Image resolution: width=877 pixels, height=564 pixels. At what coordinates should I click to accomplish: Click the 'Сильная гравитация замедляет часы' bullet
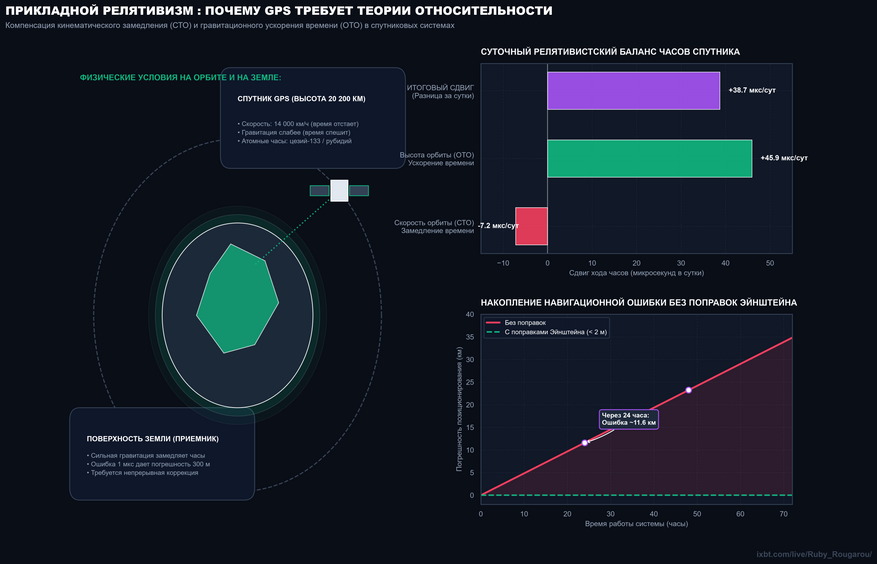click(x=146, y=455)
